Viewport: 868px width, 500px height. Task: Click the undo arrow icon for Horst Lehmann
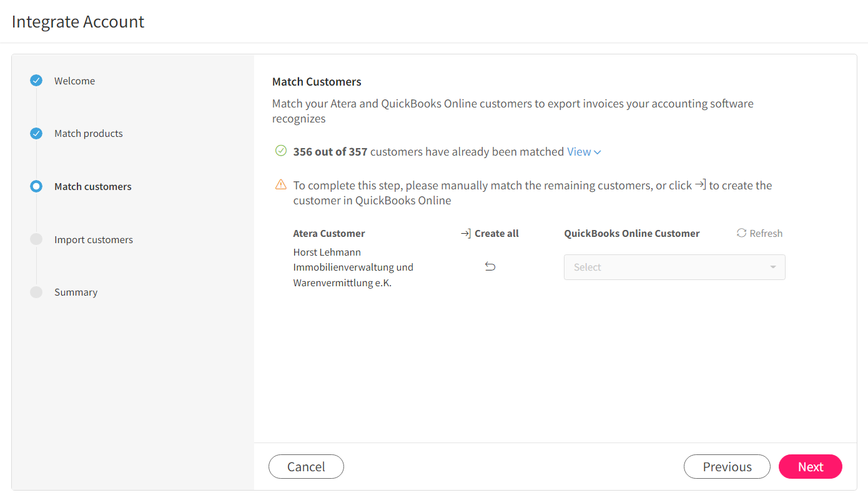(490, 267)
